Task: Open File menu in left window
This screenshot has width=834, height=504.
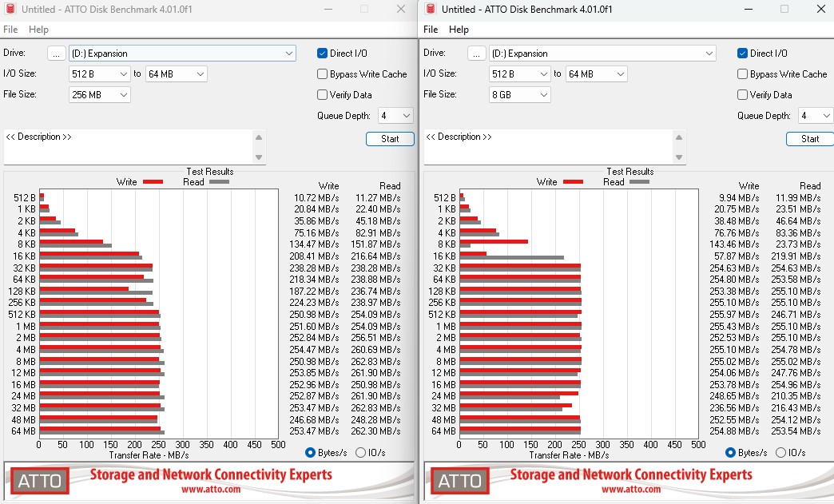Action: (x=10, y=30)
